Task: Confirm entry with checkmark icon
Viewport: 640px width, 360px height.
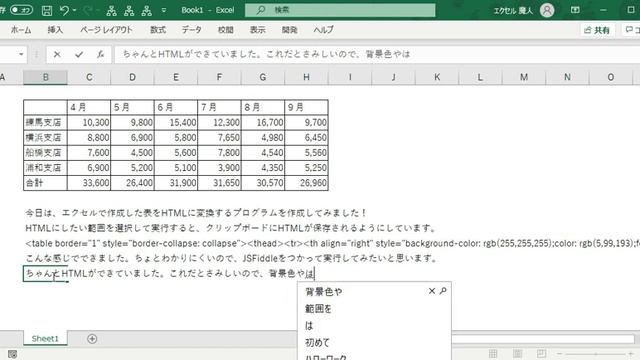Action: click(79, 54)
